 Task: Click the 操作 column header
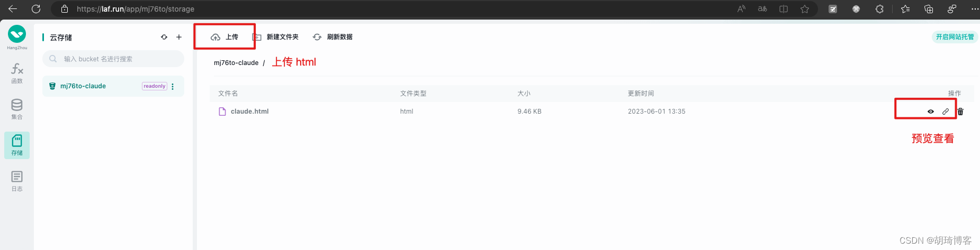tap(955, 94)
